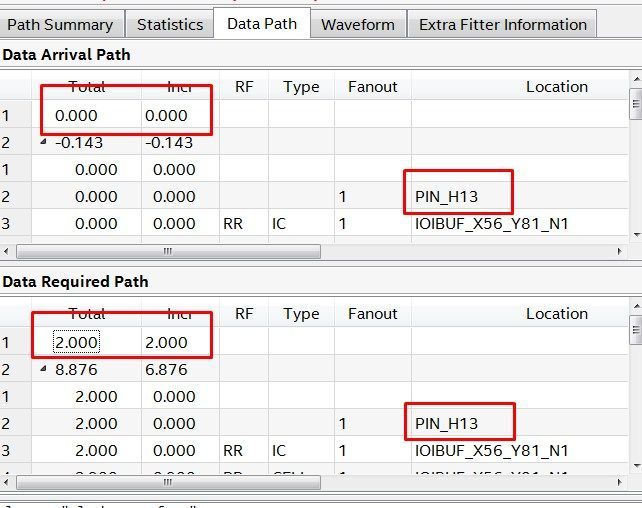Click Type column header in Data Arrival Path
The width and height of the screenshot is (642, 508).
(301, 87)
